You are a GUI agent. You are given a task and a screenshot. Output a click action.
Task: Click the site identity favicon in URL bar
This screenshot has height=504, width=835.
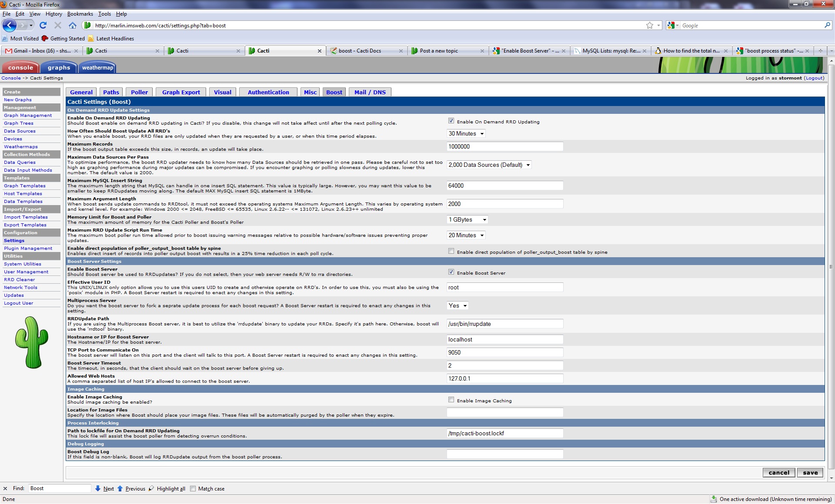pyautogui.click(x=87, y=25)
